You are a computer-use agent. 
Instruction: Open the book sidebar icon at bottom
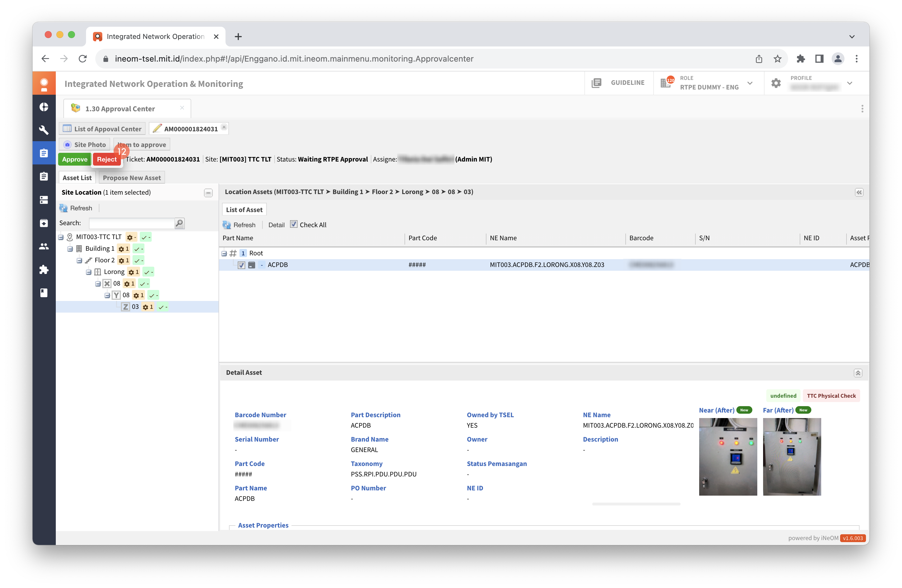(44, 293)
